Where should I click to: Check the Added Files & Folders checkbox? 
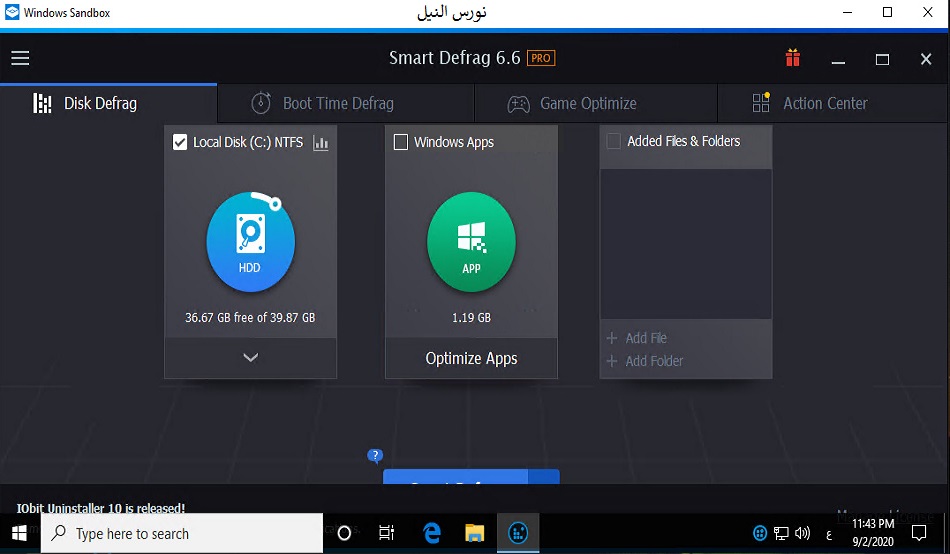pos(613,141)
